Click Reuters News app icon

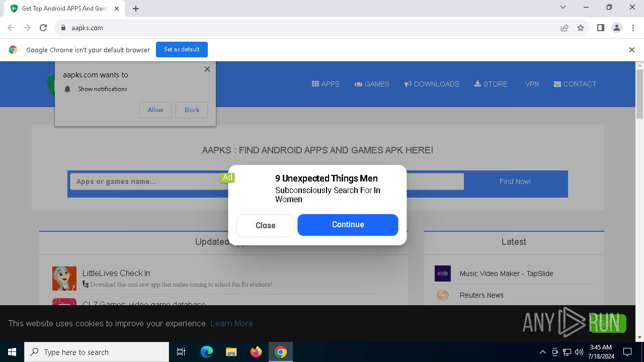(443, 295)
